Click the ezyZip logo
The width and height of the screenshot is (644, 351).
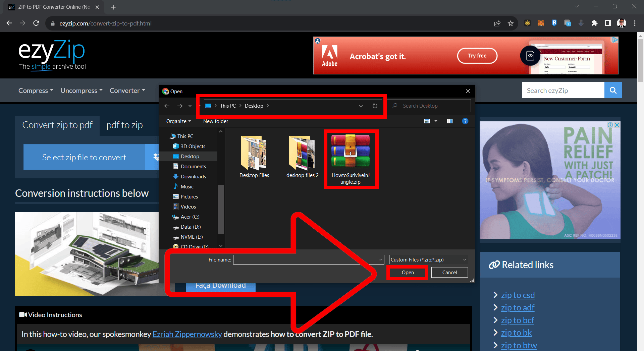tap(51, 50)
